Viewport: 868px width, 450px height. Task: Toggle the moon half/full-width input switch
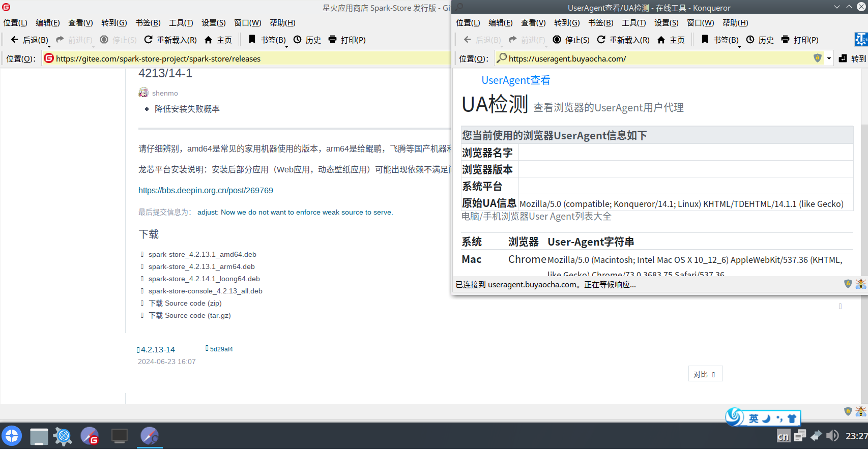point(766,418)
